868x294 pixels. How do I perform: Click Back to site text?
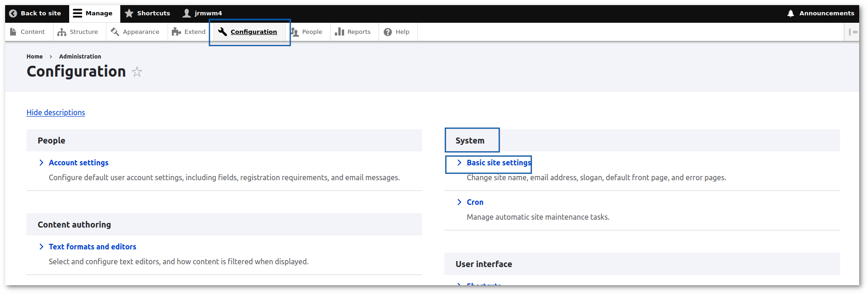pyautogui.click(x=41, y=13)
